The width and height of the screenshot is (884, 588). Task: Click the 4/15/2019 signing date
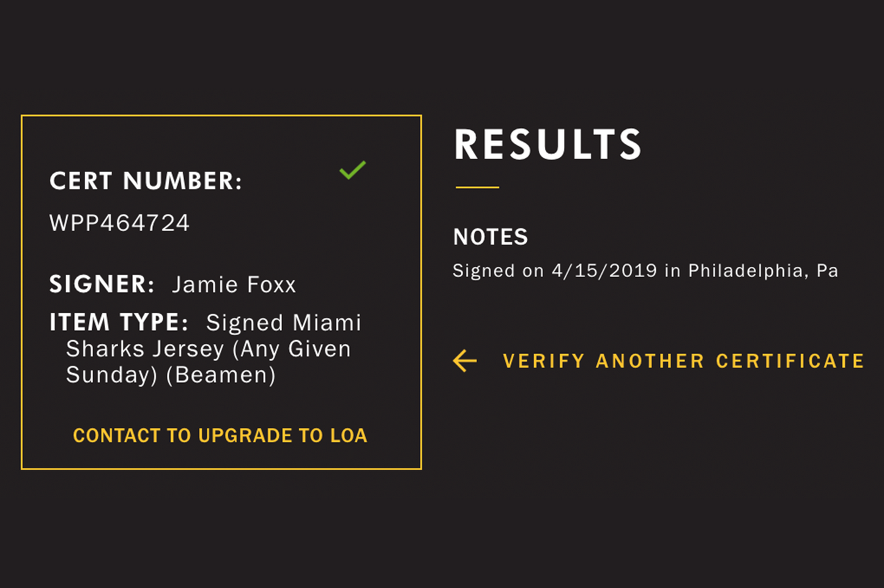coord(604,270)
